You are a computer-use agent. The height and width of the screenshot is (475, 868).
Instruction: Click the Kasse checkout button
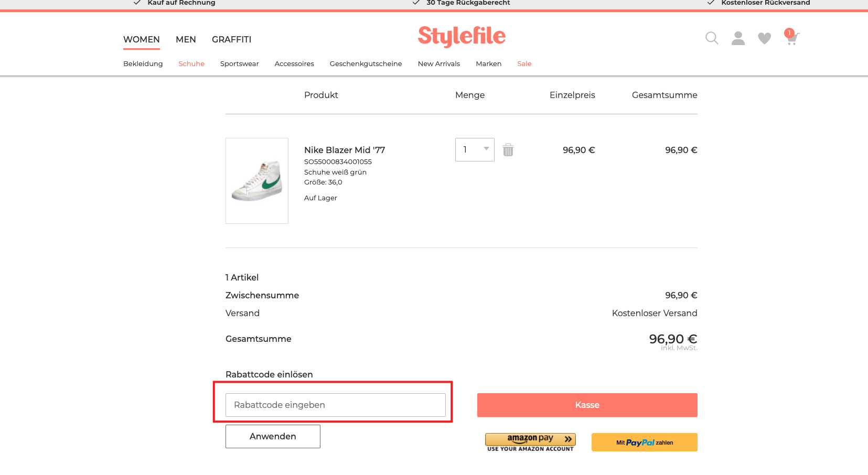click(587, 405)
